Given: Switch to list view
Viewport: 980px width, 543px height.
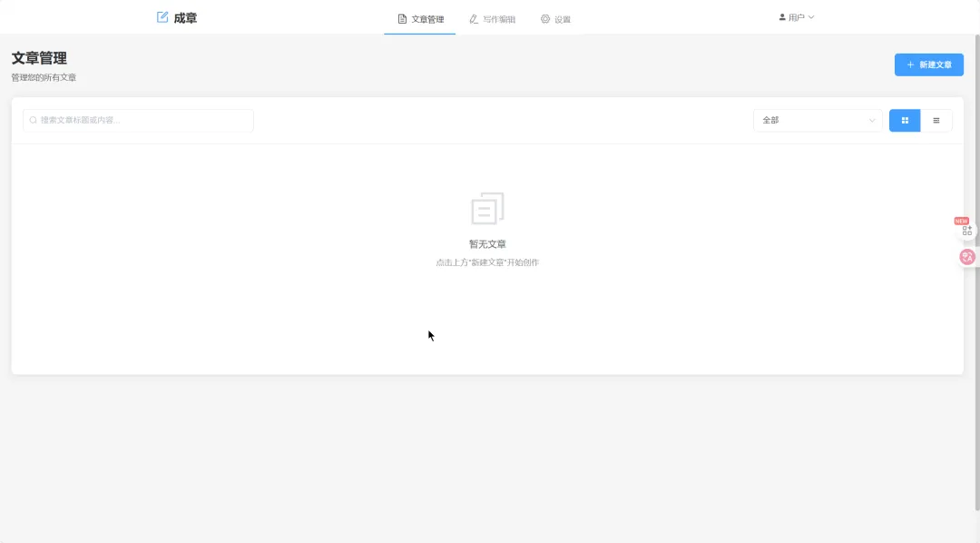Looking at the screenshot, I should coord(936,120).
